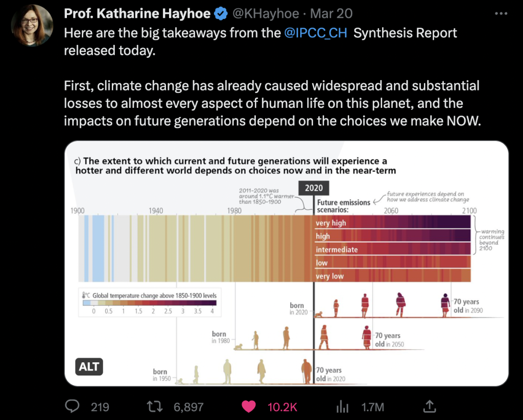Viewport: 523px width, 420px height.
Task: Click the 219 replies count
Action: pos(100,407)
